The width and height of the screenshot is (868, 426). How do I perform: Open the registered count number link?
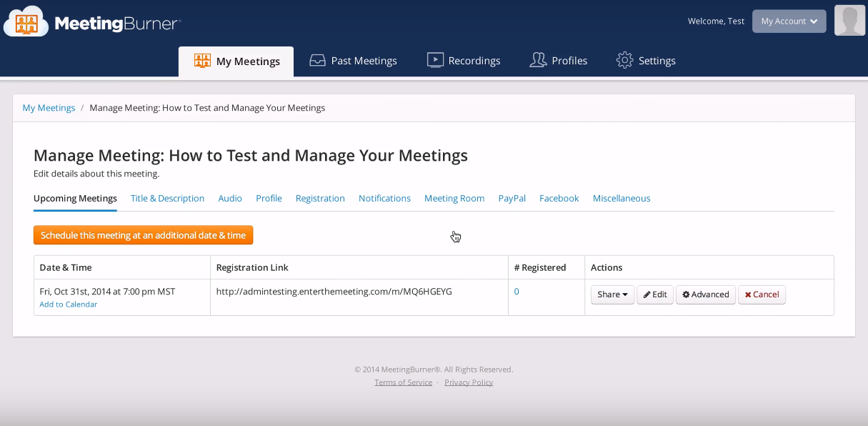517,292
